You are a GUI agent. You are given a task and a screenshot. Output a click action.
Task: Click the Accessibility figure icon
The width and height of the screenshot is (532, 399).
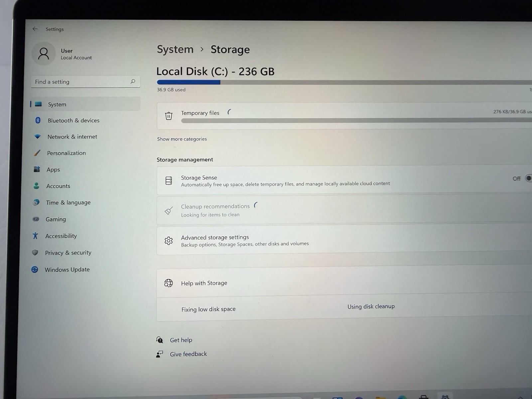click(35, 236)
